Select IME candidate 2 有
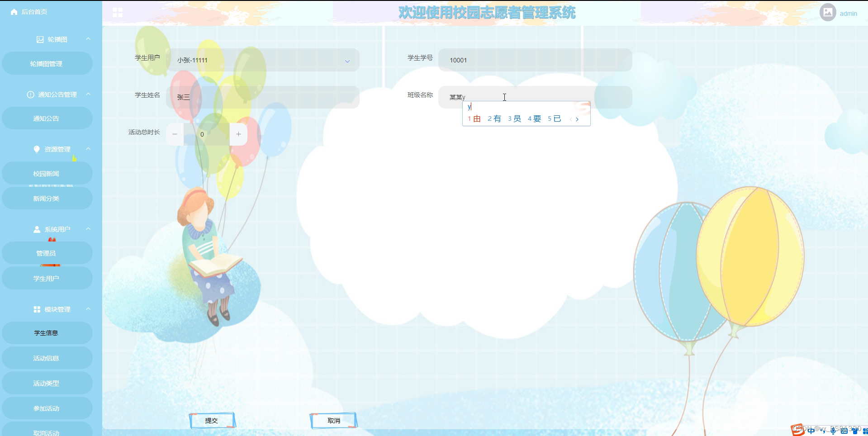 click(494, 118)
